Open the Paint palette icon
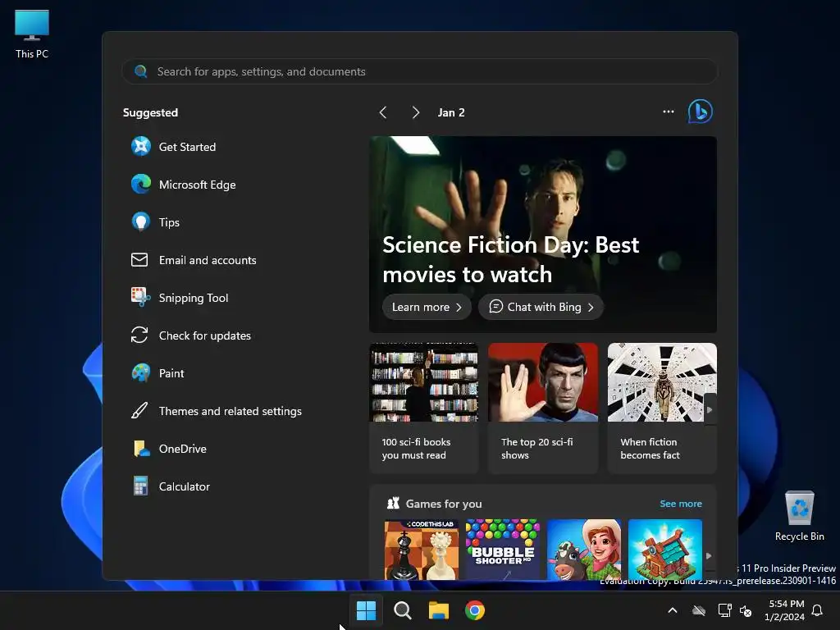840x630 pixels. tap(141, 373)
